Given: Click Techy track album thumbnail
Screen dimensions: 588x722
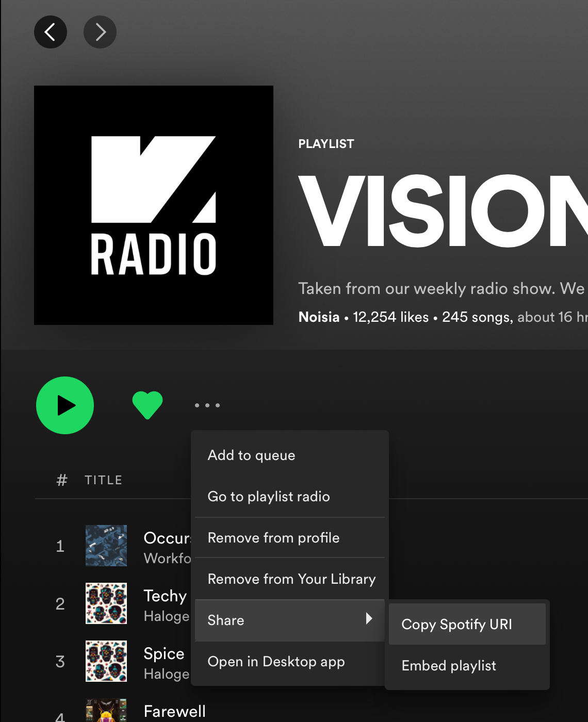Looking at the screenshot, I should [106, 603].
